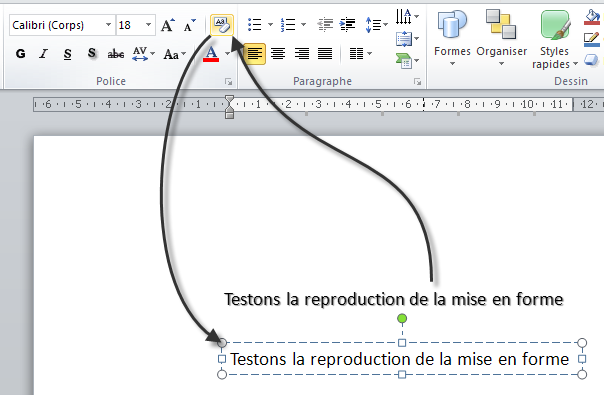
Task: Open the line spacing menu
Action: tap(376, 25)
